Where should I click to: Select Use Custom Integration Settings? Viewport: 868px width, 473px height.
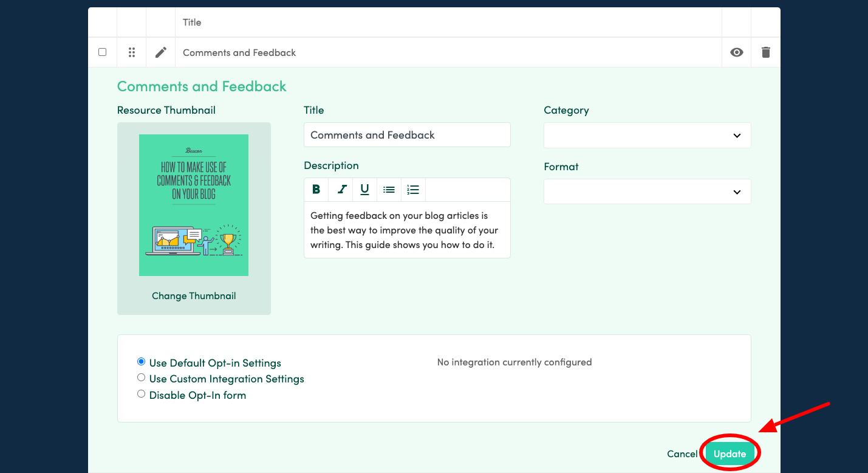141,377
